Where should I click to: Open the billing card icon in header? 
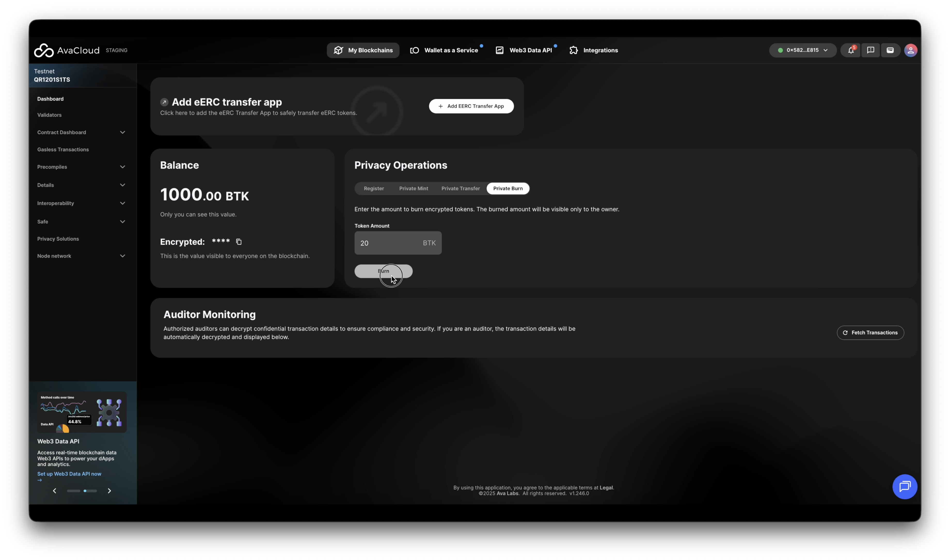coord(890,50)
